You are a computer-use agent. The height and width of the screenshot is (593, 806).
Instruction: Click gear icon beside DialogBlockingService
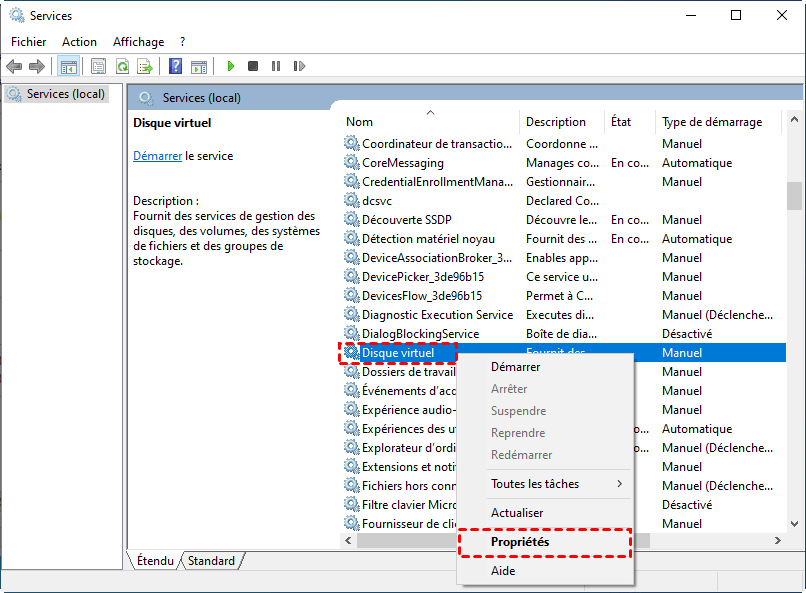pyautogui.click(x=352, y=334)
